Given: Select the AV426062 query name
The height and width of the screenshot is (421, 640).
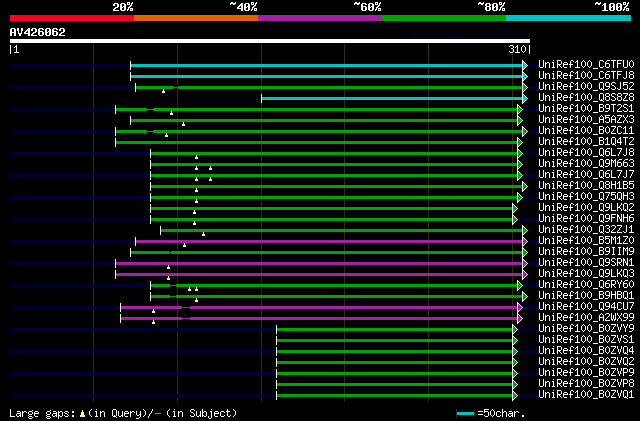Looking at the screenshot, I should click(x=38, y=32).
